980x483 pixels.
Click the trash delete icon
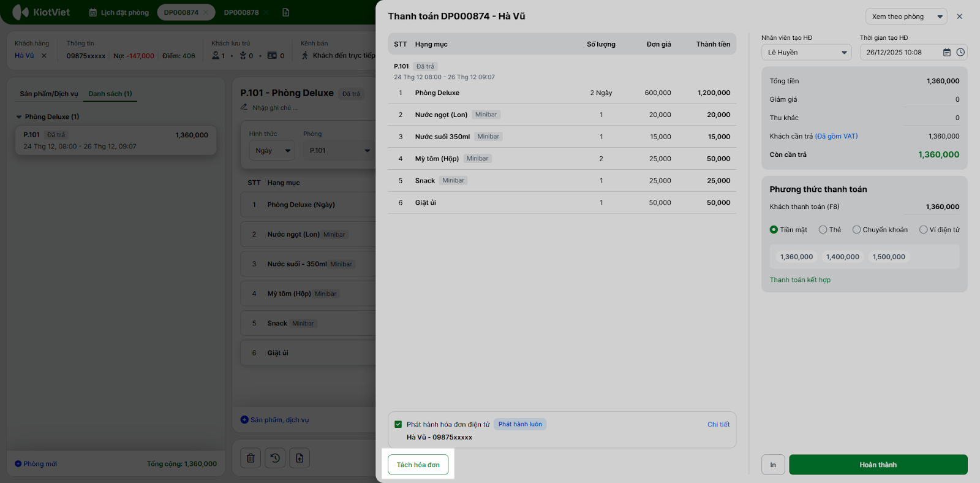[x=251, y=458]
